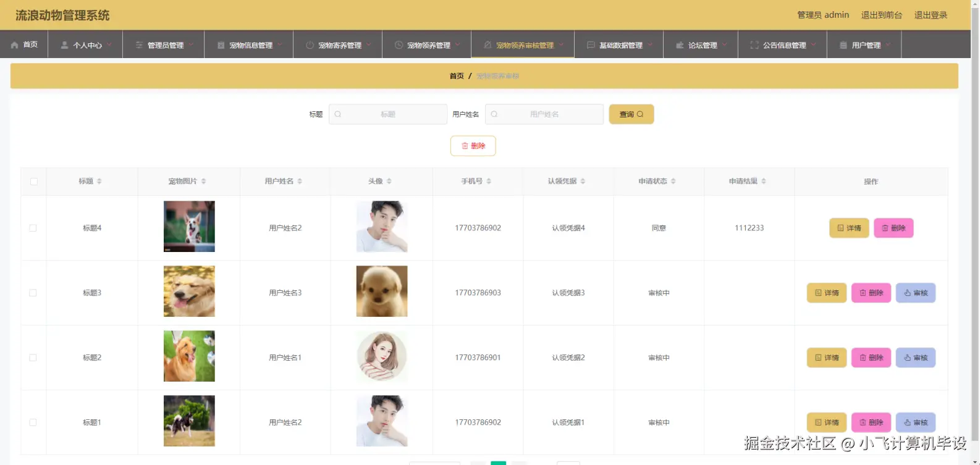Click the 首页 breadcrumb link

pos(457,76)
